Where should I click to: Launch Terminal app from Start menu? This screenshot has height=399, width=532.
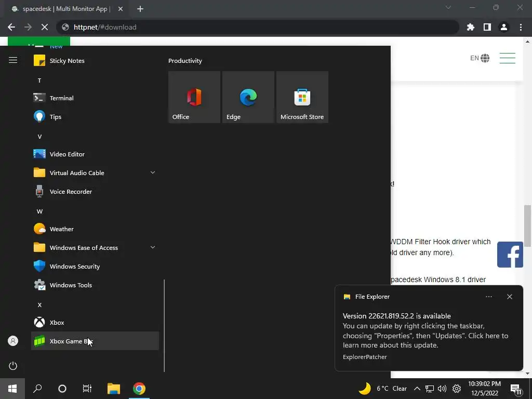coord(95,98)
